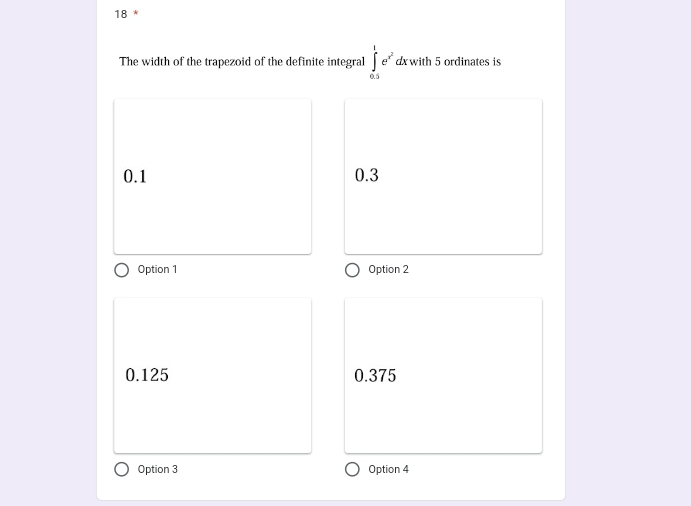Select the Option 1 radio button
Screen dimensions: 691x506
pos(122,270)
